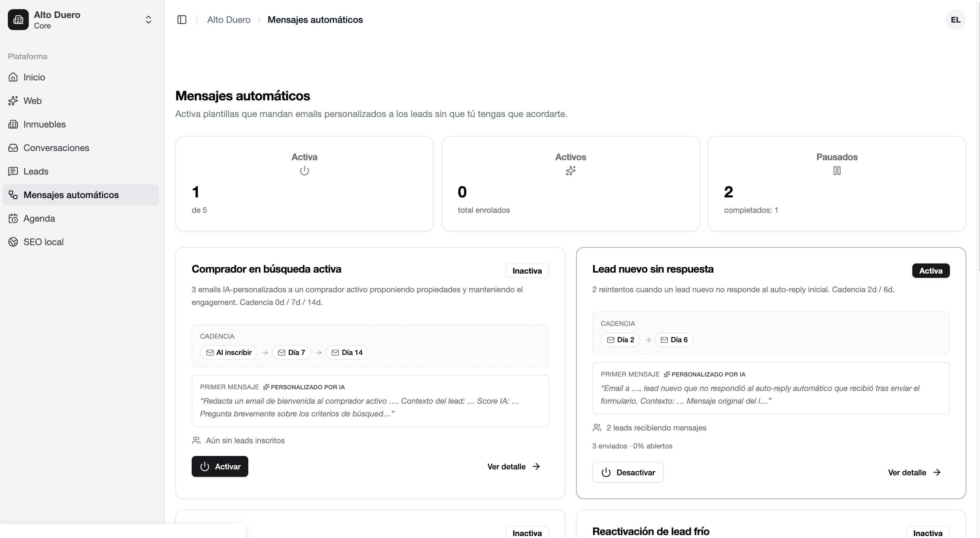Viewport: 980px width, 538px height.
Task: Open Leads in the sidebar
Action: pos(81,172)
